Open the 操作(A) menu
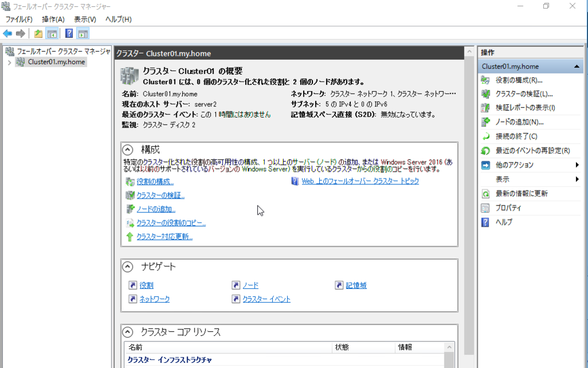 click(x=53, y=19)
